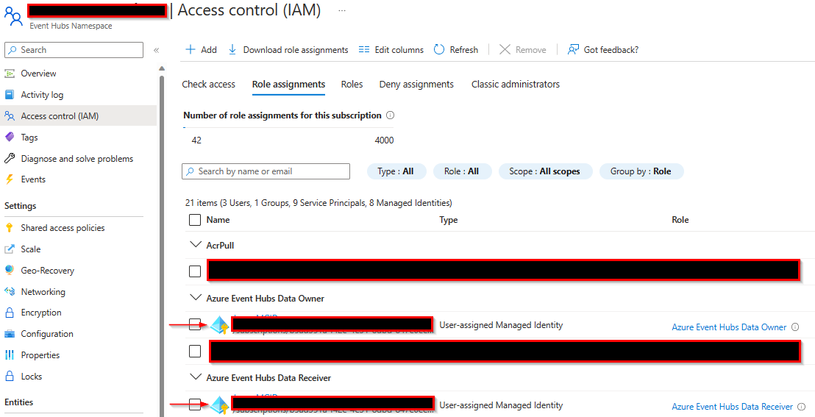Open the Role : All filter
The image size is (815, 417).
462,171
